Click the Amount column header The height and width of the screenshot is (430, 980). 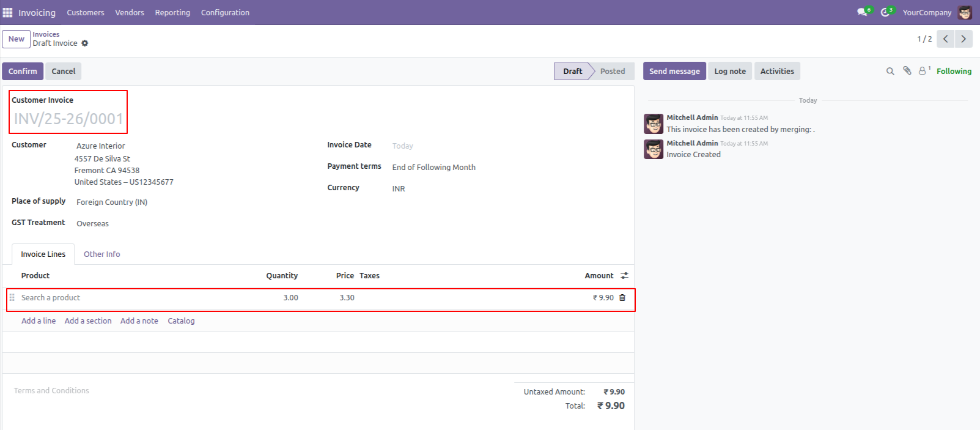click(599, 276)
